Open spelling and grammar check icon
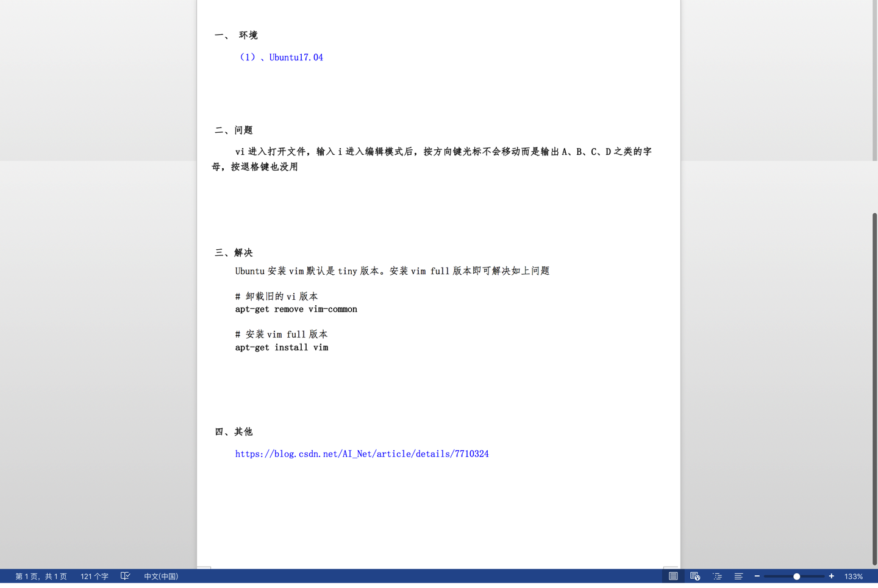Viewport: 878px width, 588px height. [x=125, y=576]
